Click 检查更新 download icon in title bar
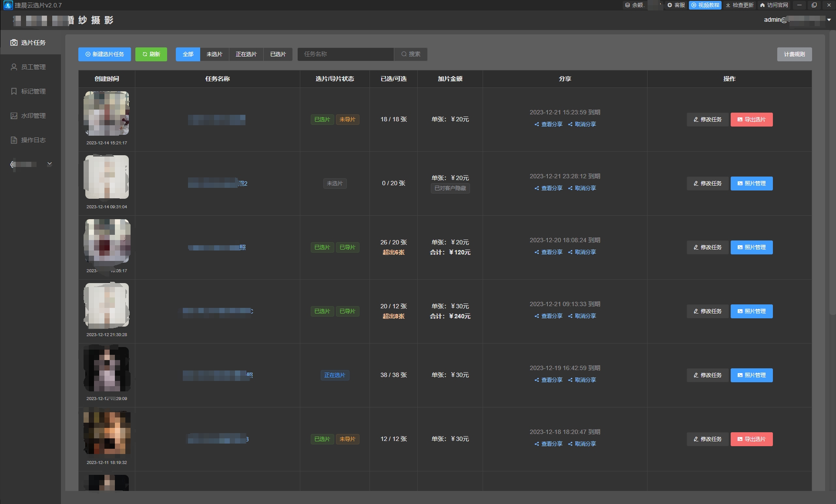Viewport: 836px width, 504px height. pyautogui.click(x=728, y=5)
